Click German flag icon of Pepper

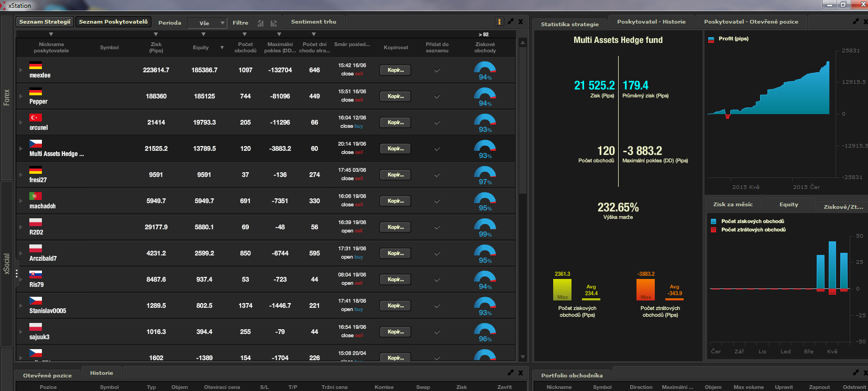(x=36, y=92)
